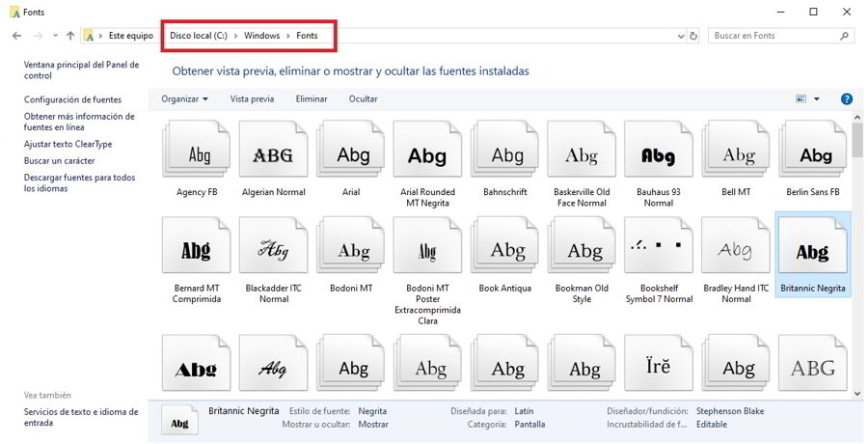Viewport: 868px width, 444px height.
Task: Change view with the view icon button
Action: [800, 99]
